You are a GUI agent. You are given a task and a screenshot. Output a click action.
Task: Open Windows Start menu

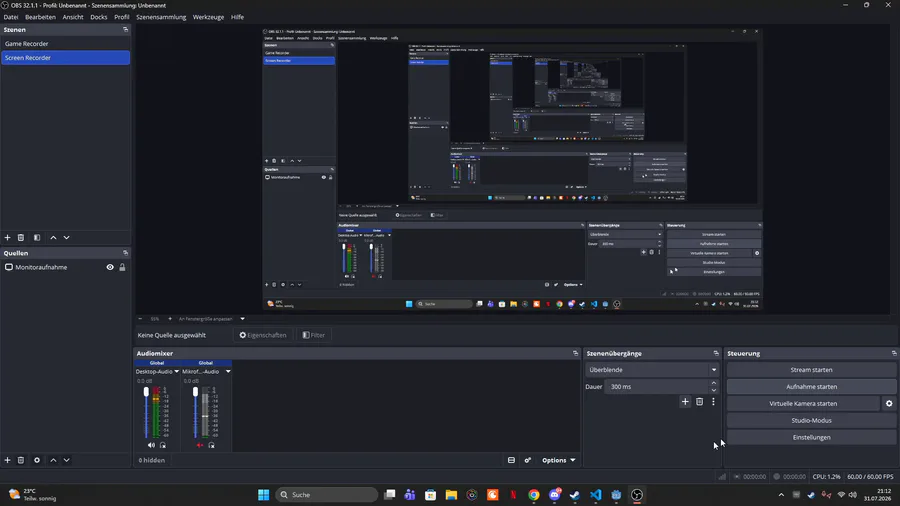263,495
